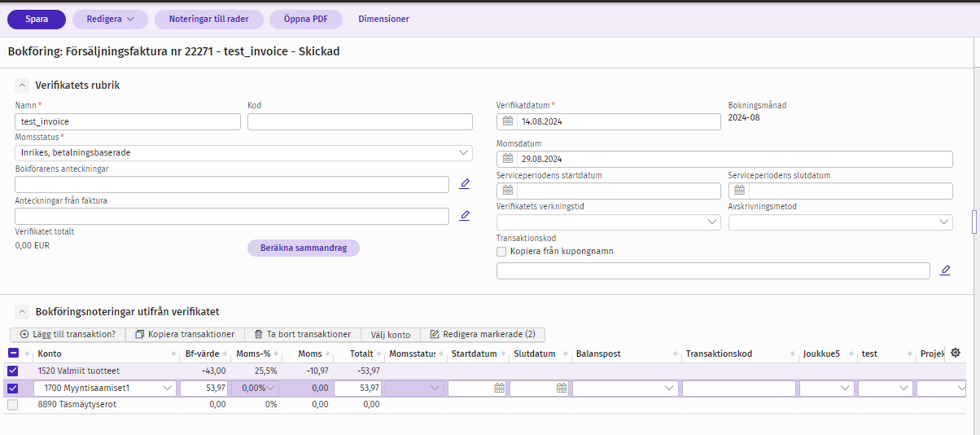Open Konto dropdown in row 1700

pos(167,389)
